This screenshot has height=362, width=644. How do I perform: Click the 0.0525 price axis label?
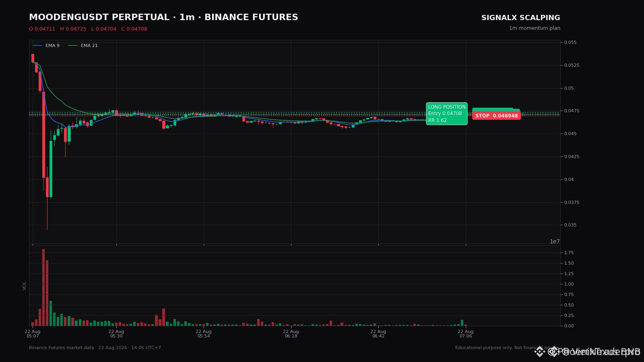[x=572, y=66]
